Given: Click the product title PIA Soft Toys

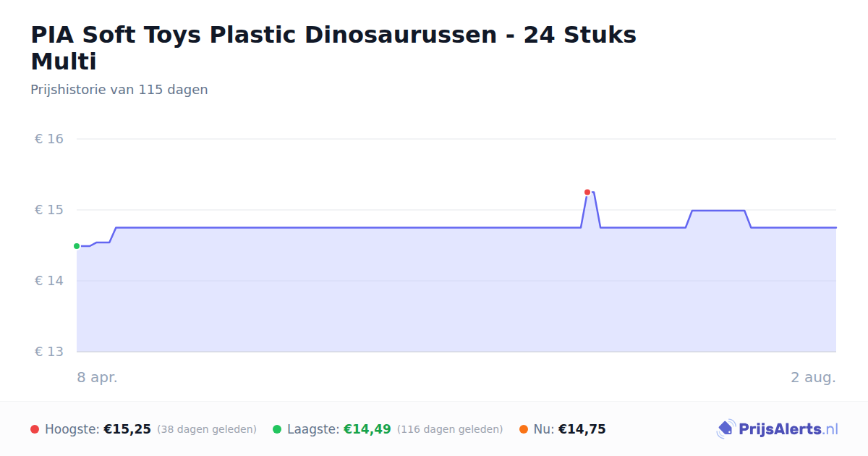Looking at the screenshot, I should tap(333, 48).
